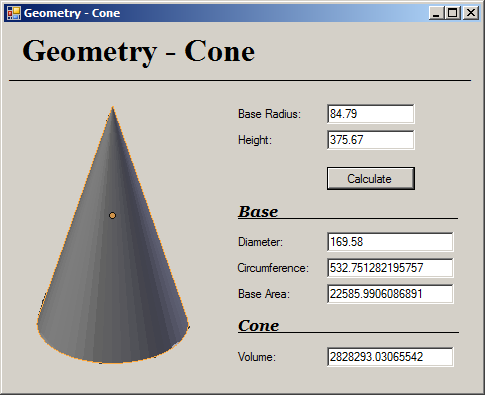485x395 pixels.
Task: Maximize the Geometry - Cone window
Action: [x=453, y=13]
